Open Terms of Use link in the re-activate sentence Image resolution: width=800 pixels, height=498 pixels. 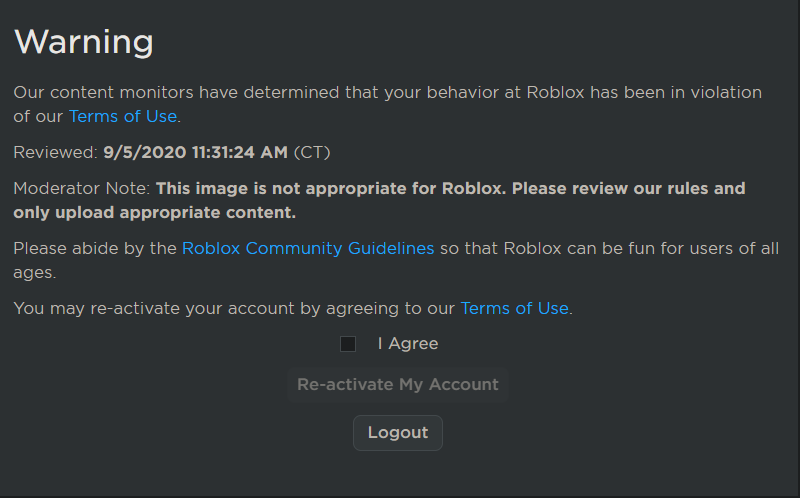pos(514,308)
